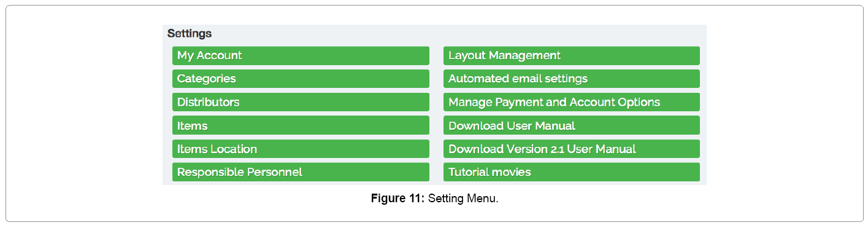
Task: Open Items Location settings
Action: coord(301,149)
